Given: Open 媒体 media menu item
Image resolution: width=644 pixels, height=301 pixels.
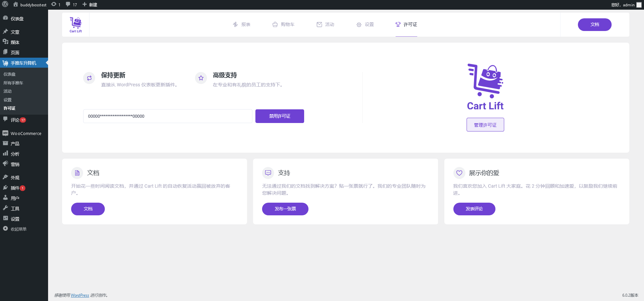Looking at the screenshot, I should pyautogui.click(x=24, y=42).
